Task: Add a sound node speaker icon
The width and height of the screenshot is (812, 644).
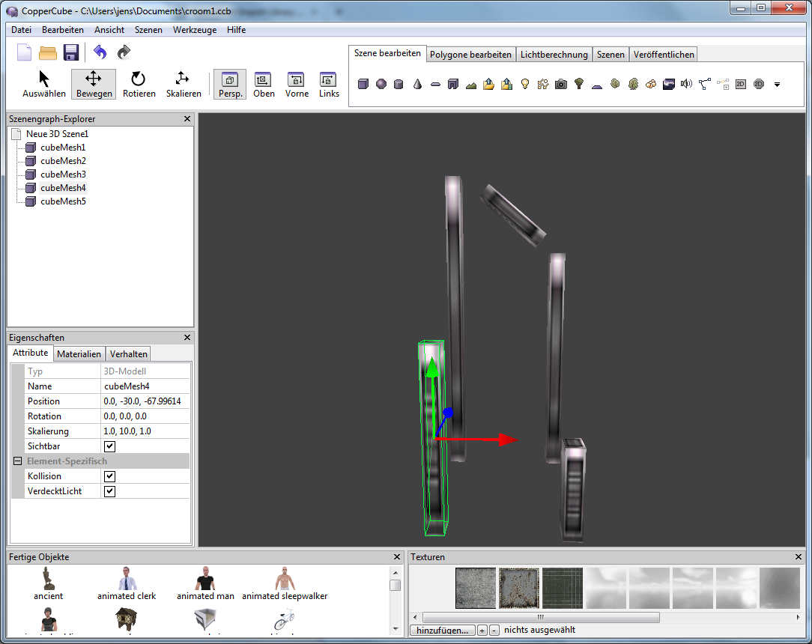Action: pyautogui.click(x=686, y=84)
